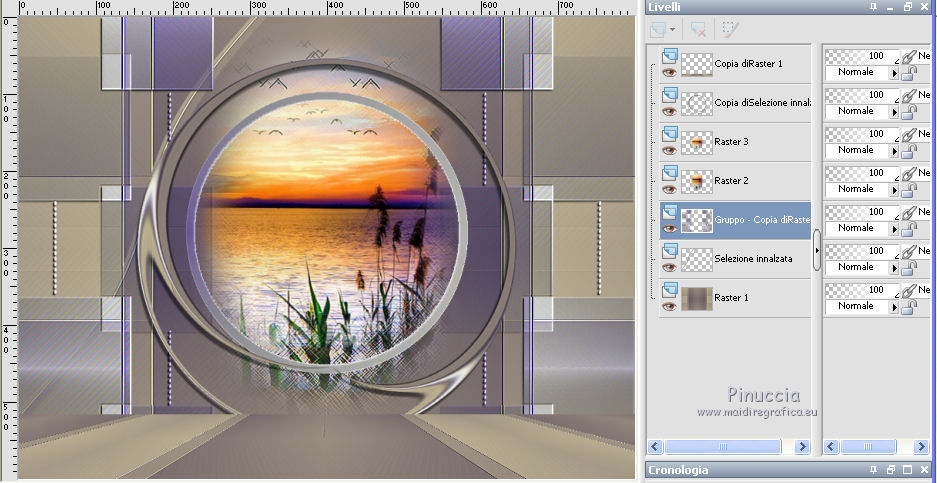This screenshot has width=937, height=483.
Task: Toggle link icon for Copia diRaster 1
Action: 909,56
